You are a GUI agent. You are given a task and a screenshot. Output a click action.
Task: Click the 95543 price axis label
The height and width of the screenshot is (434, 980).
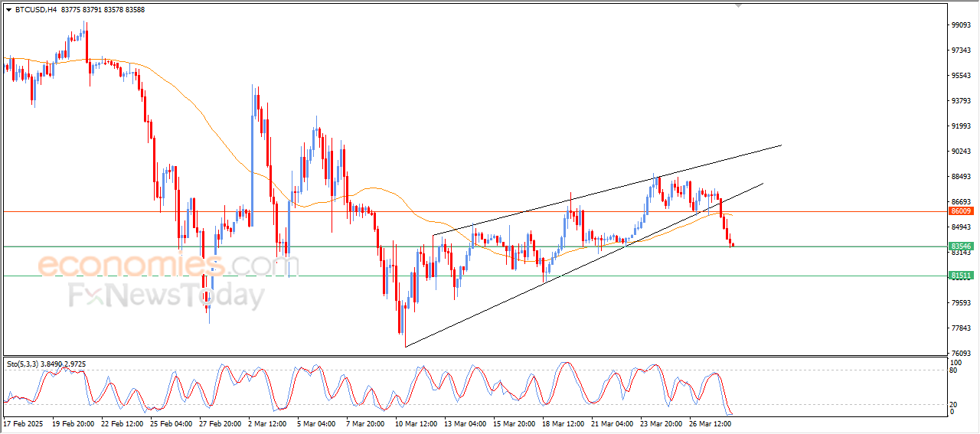tap(961, 76)
